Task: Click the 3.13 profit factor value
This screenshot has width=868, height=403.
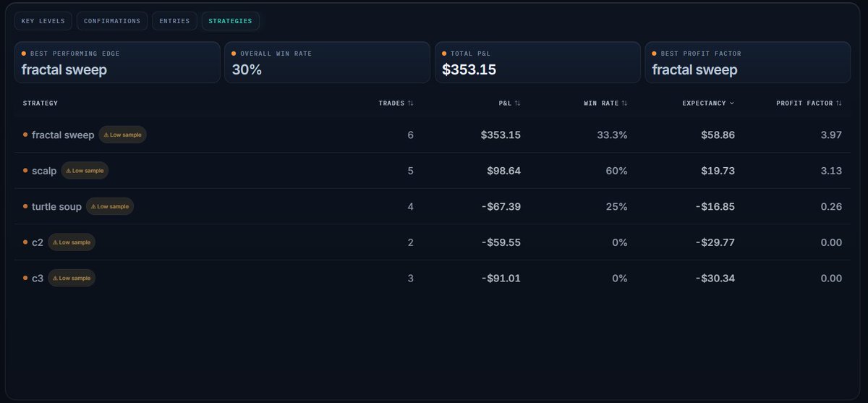Action: pos(831,171)
